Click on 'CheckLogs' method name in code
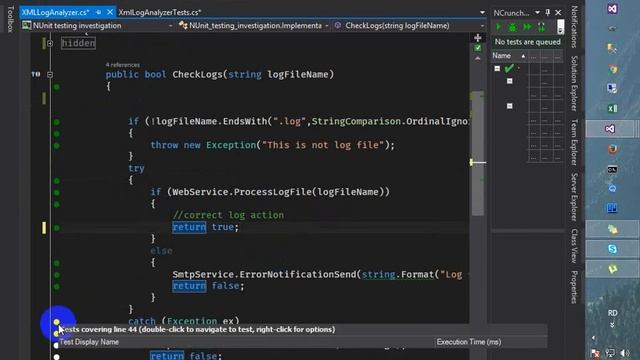The image size is (640, 360). [197, 75]
